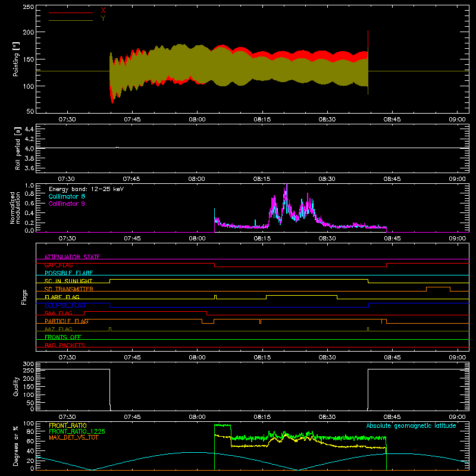Click the 'Flags' axis title

[24, 297]
